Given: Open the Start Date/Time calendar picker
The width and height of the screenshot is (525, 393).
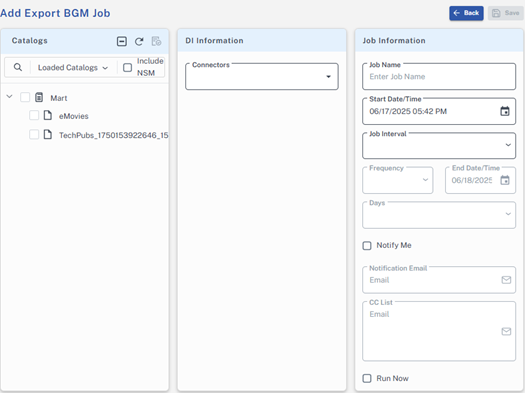Looking at the screenshot, I should tap(505, 111).
